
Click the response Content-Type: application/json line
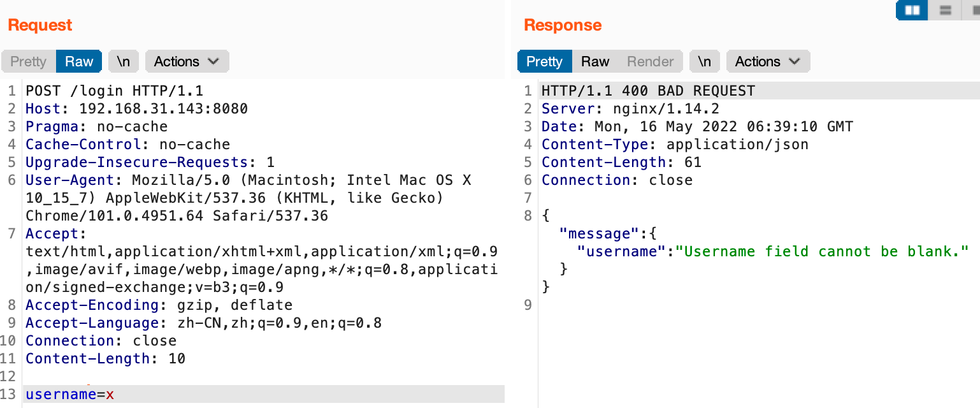[x=675, y=145]
